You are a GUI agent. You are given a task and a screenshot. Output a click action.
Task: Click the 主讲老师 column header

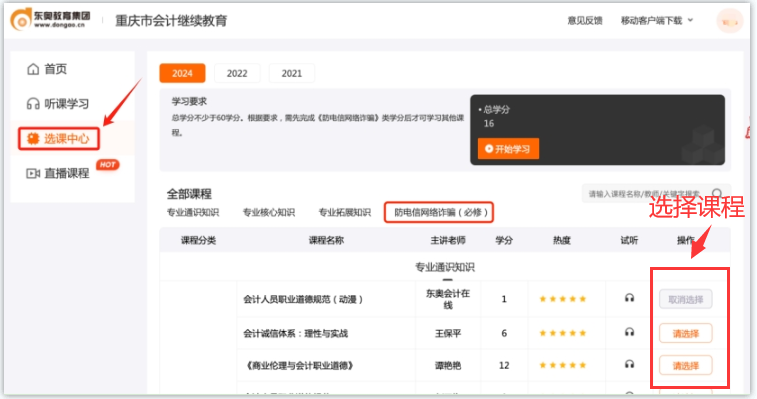pos(448,240)
